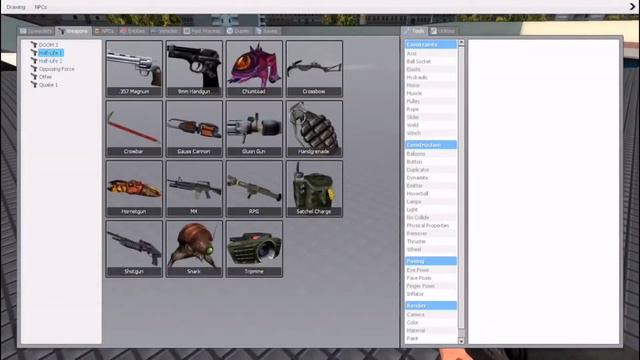
Task: Pick the Tripmine icon
Action: pyautogui.click(x=254, y=249)
